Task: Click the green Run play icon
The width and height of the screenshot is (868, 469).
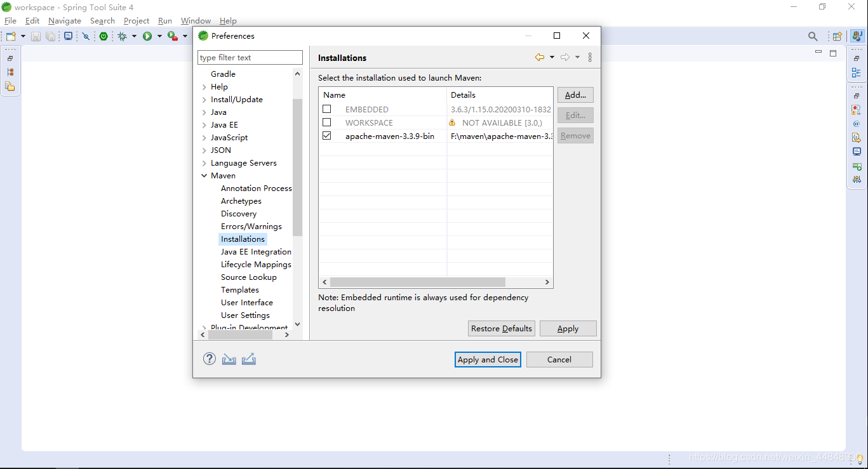Action: (147, 36)
